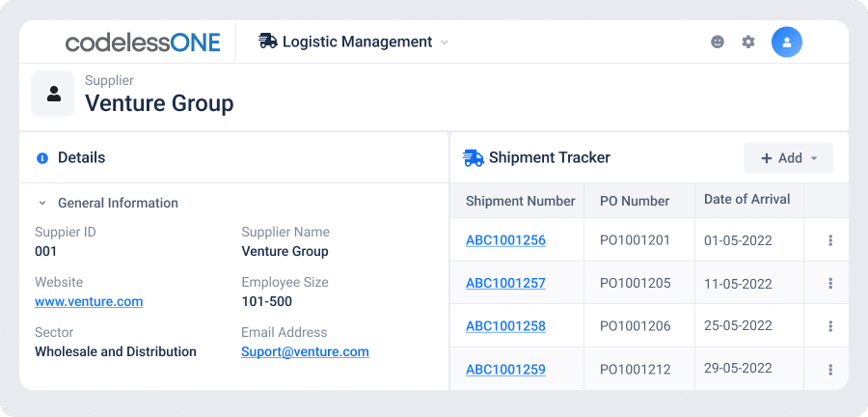The image size is (868, 417).
Task: Open the www.venture.com website link
Action: pos(89,302)
